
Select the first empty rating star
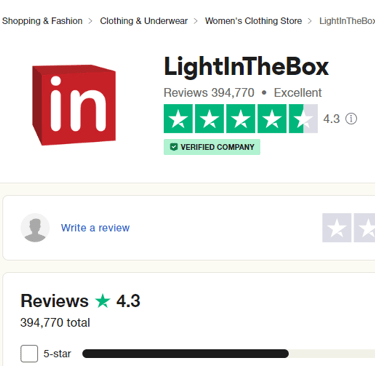[337, 228]
